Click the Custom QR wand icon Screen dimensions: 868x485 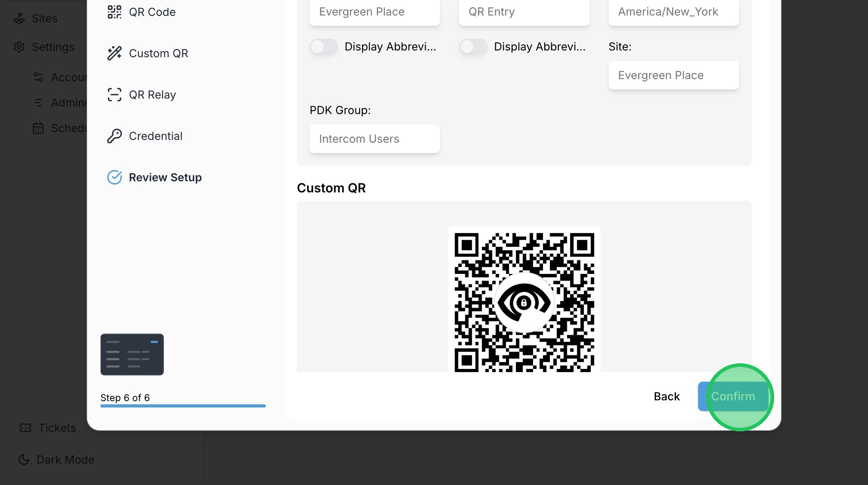click(114, 53)
